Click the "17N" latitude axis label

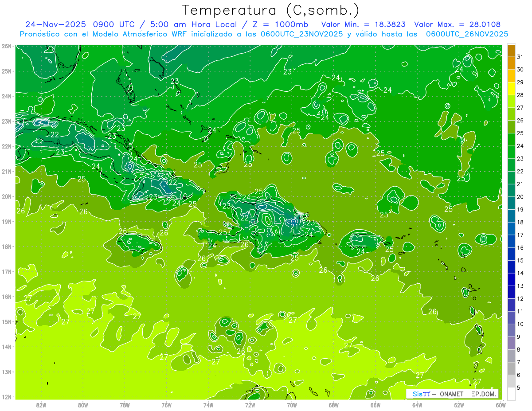click(7, 271)
